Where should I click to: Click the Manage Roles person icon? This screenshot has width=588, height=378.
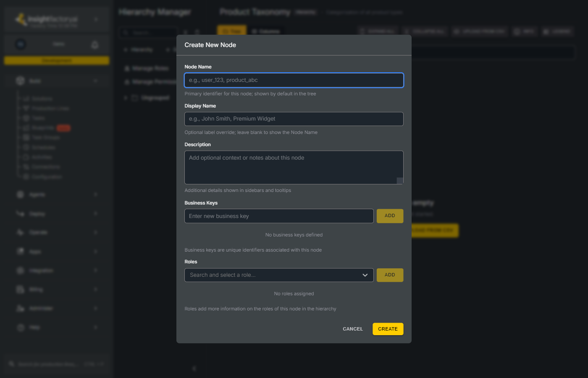(x=127, y=68)
